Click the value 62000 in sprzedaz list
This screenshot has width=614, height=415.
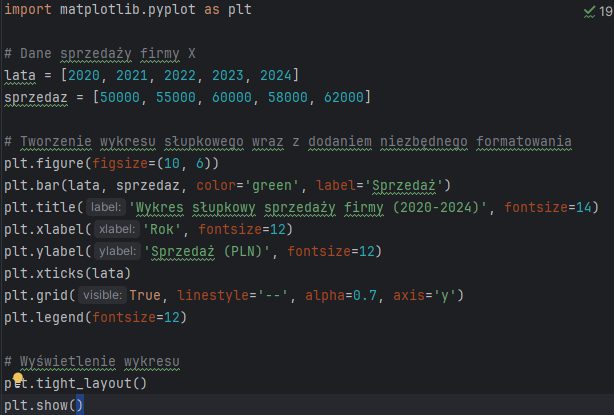coord(343,98)
